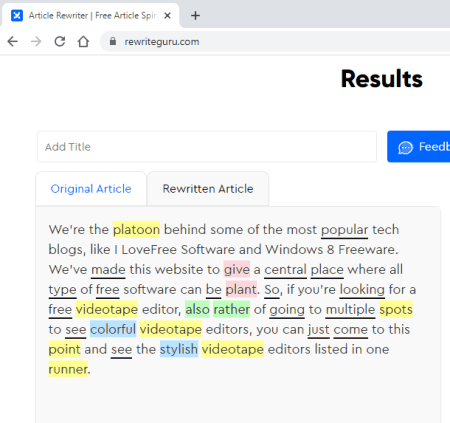Close the Article Rewriter tab

coord(167,15)
